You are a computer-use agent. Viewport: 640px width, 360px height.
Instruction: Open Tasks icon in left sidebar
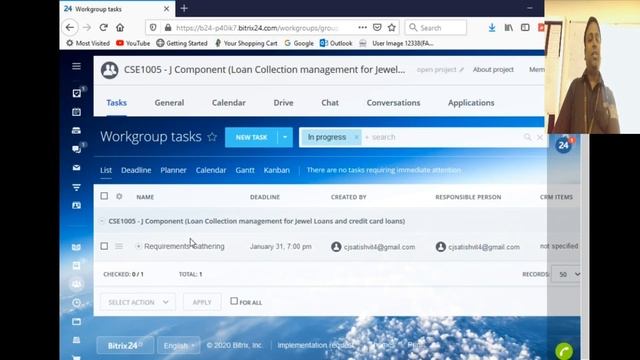(76, 93)
